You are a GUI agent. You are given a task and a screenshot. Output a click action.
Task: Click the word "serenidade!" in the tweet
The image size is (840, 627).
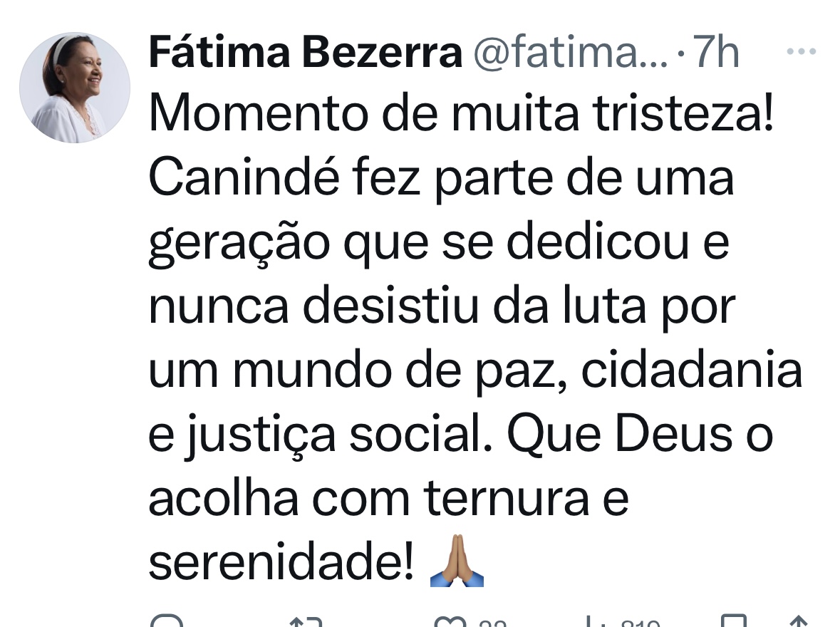tap(281, 561)
